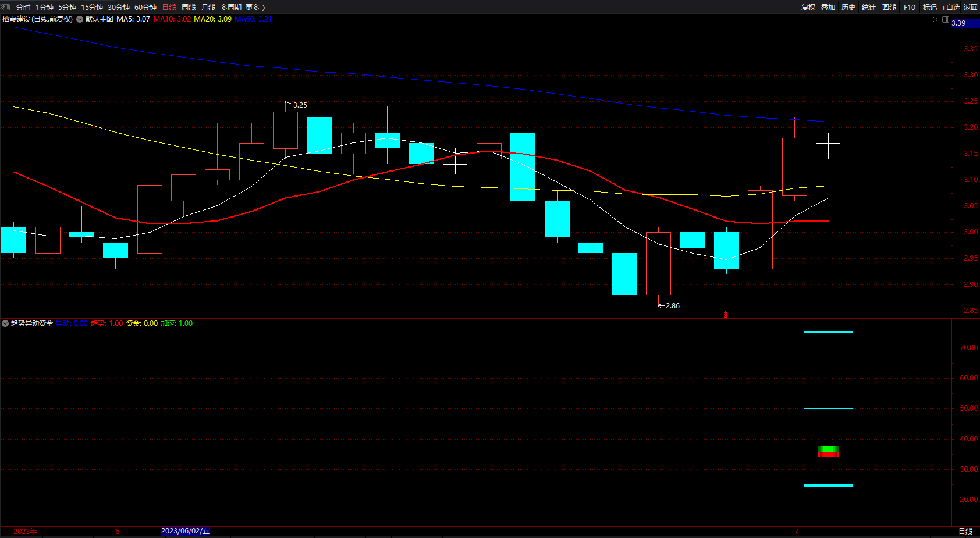Switch to 月线 monthly chart

pyautogui.click(x=208, y=8)
